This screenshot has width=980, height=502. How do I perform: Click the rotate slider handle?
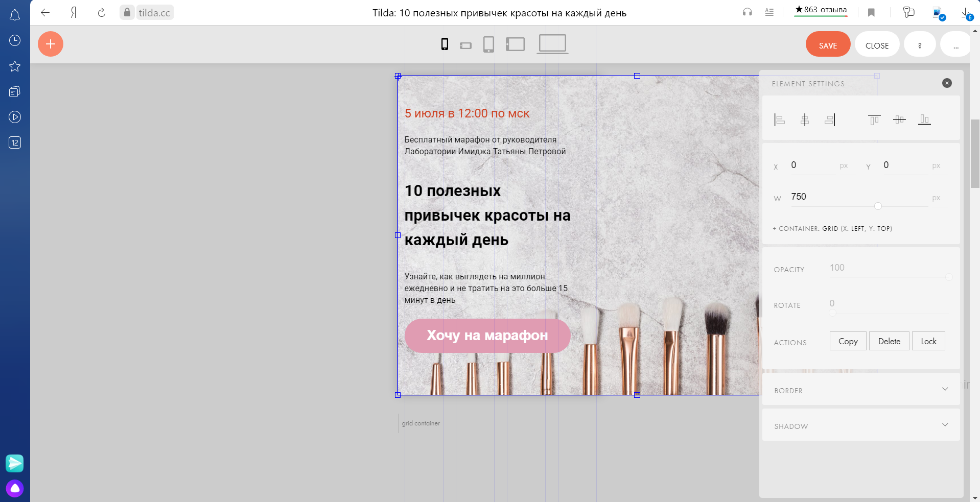tap(832, 313)
